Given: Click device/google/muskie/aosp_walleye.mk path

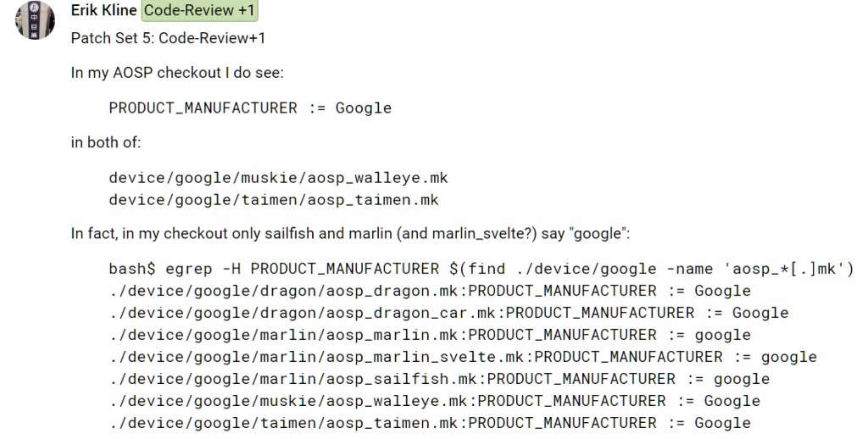Looking at the screenshot, I should point(278,178).
